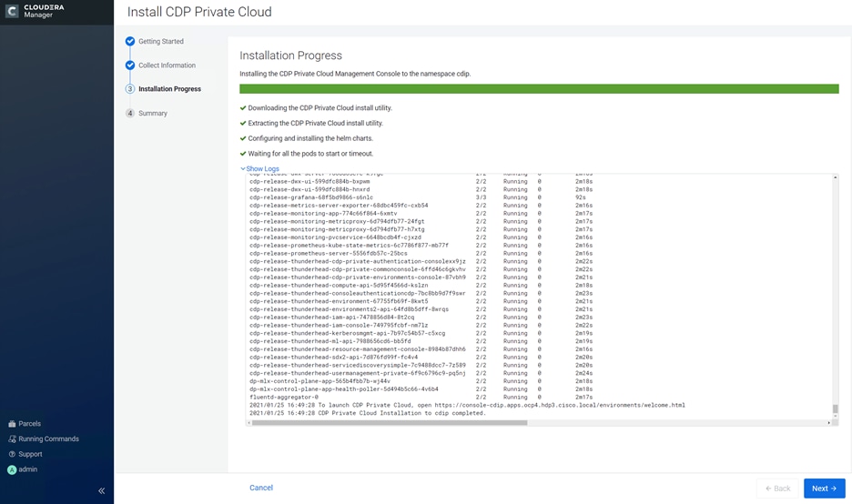Click the text 'Extracting the CDP Private Cloud install utility.'

click(316, 124)
